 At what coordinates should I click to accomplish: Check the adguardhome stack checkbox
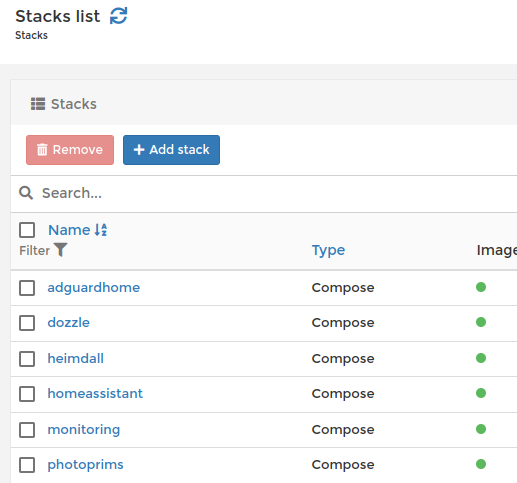(27, 288)
